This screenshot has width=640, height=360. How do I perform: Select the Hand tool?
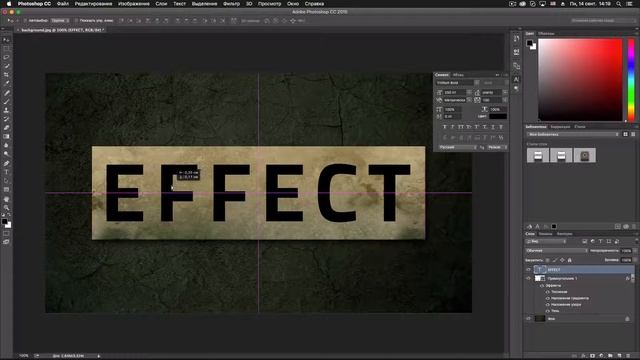coord(6,199)
